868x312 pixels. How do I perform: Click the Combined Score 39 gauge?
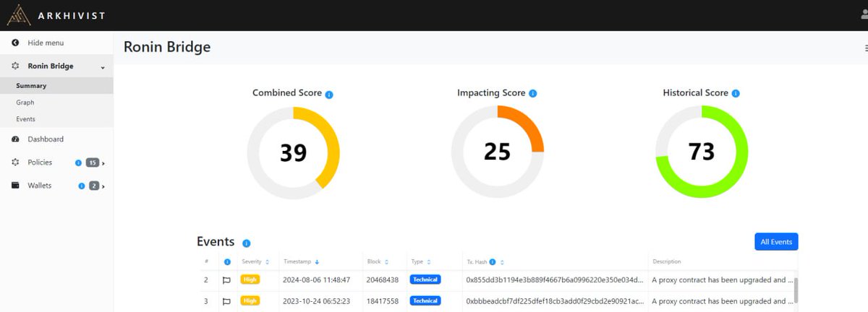[293, 152]
